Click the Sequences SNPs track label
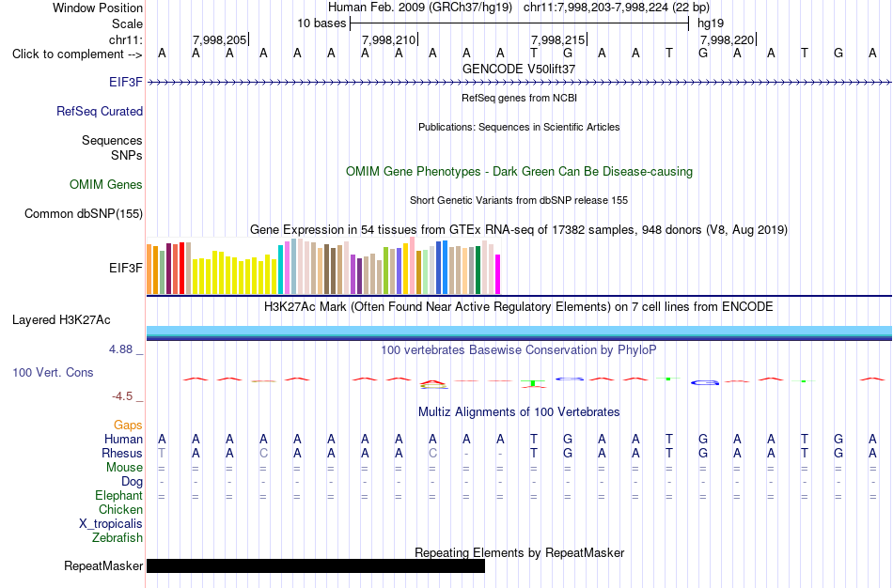The image size is (893, 588). [x=112, y=147]
